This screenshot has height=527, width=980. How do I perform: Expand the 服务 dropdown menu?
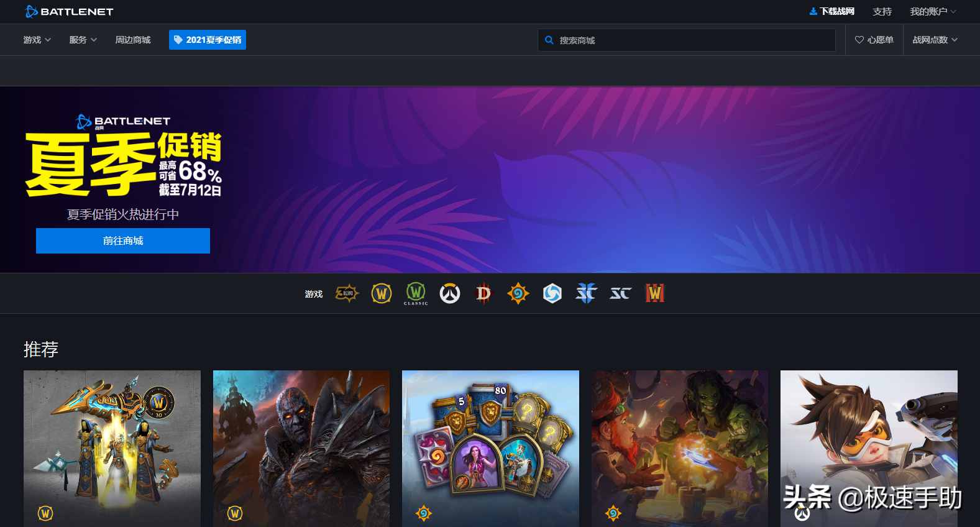point(83,40)
